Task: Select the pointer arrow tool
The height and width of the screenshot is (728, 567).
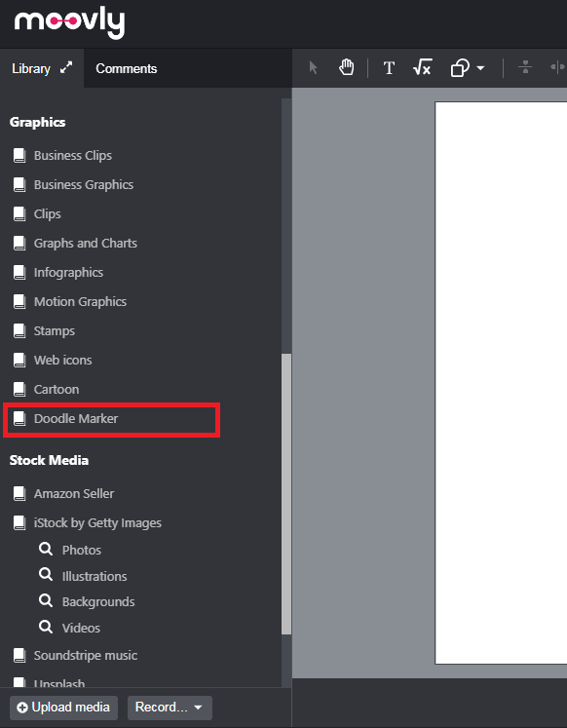Action: click(313, 68)
